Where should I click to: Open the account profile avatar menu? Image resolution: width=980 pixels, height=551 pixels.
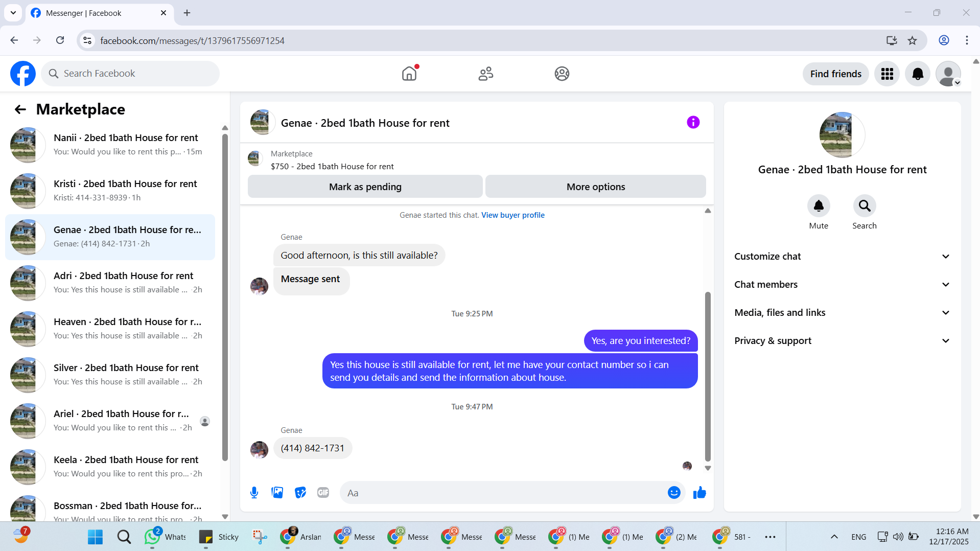(948, 74)
